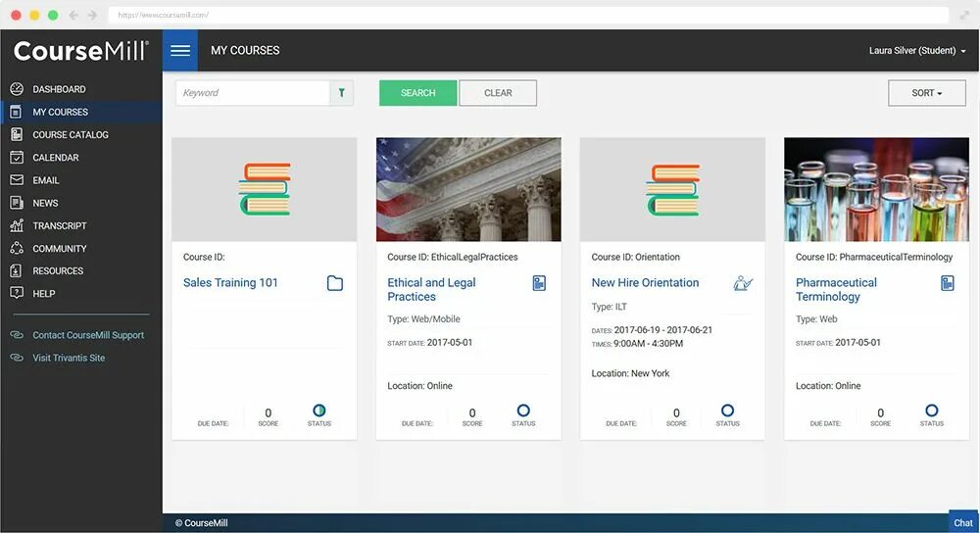
Task: Click 'Location: New York' text
Action: [630, 373]
